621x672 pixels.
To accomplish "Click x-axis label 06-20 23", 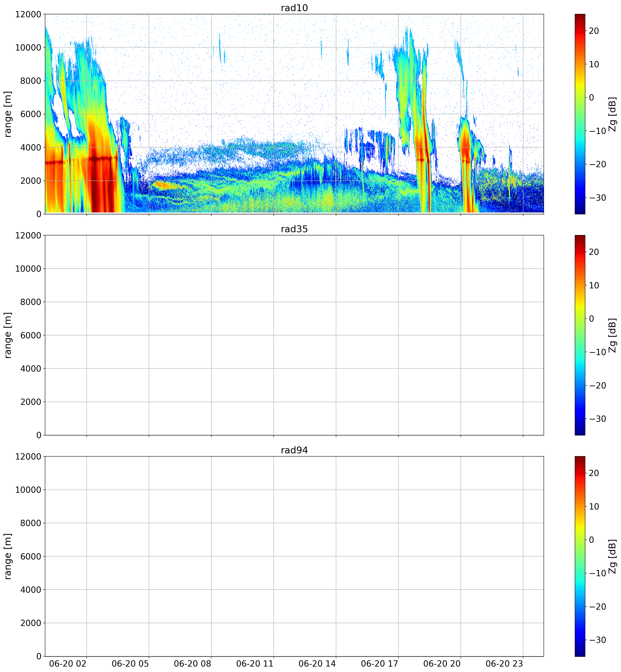I will click(504, 664).
